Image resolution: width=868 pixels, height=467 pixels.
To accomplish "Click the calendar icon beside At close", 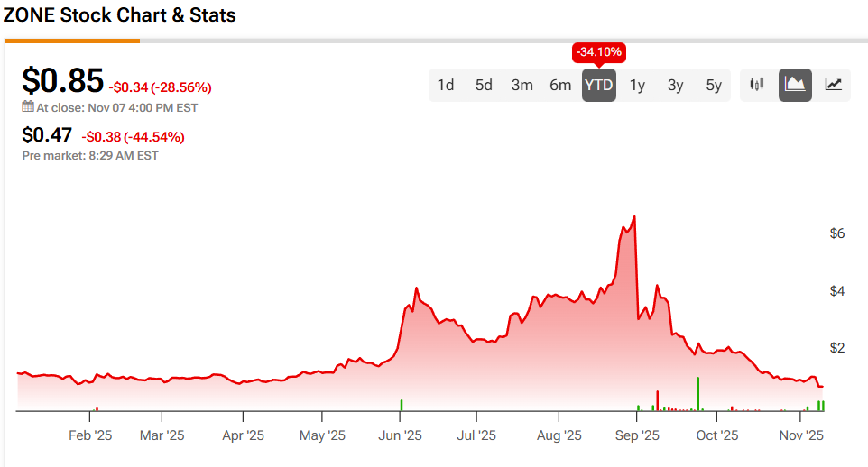I will pyautogui.click(x=28, y=107).
